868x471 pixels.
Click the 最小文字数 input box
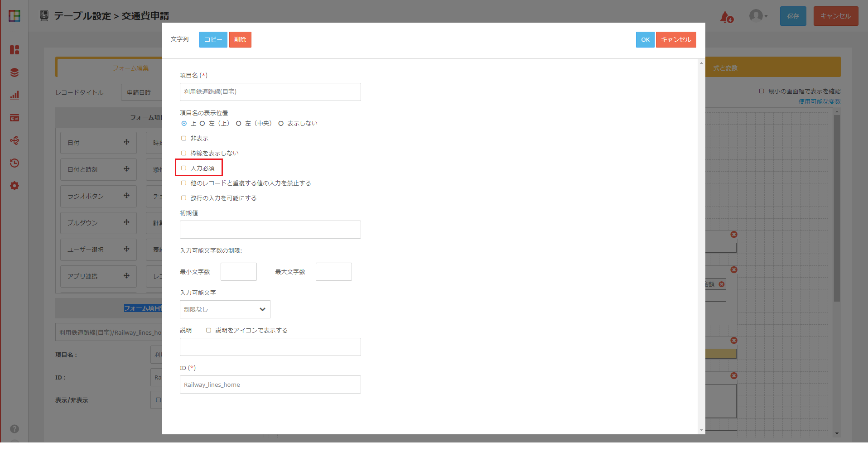[239, 272]
